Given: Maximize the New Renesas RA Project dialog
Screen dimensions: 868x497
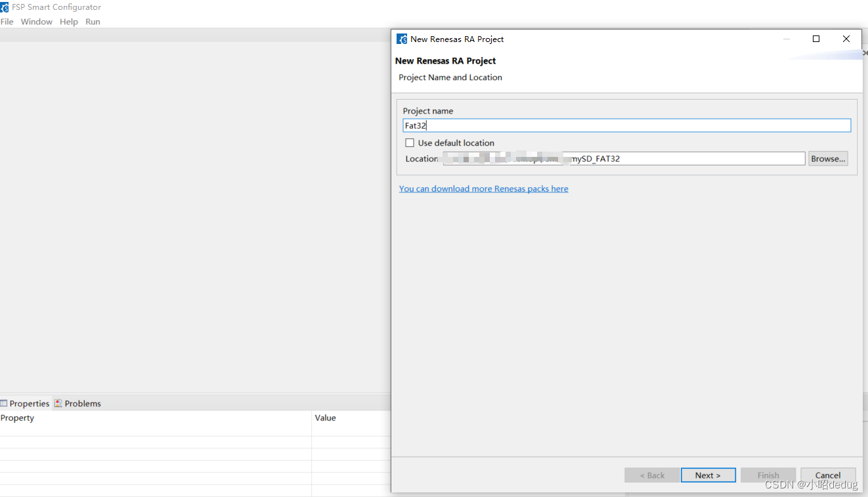Looking at the screenshot, I should (816, 39).
